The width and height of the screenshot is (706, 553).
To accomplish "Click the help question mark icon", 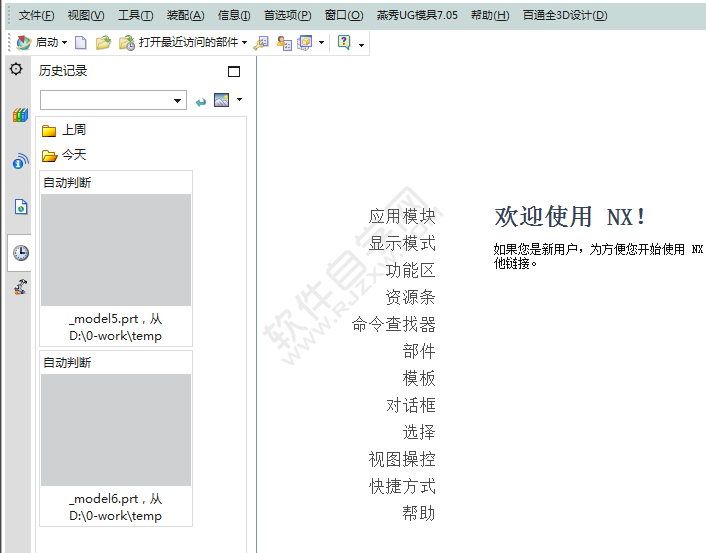I will pos(344,42).
